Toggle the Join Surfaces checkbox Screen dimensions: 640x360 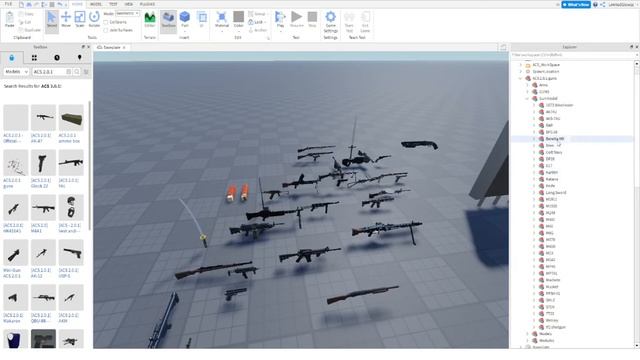[106, 30]
